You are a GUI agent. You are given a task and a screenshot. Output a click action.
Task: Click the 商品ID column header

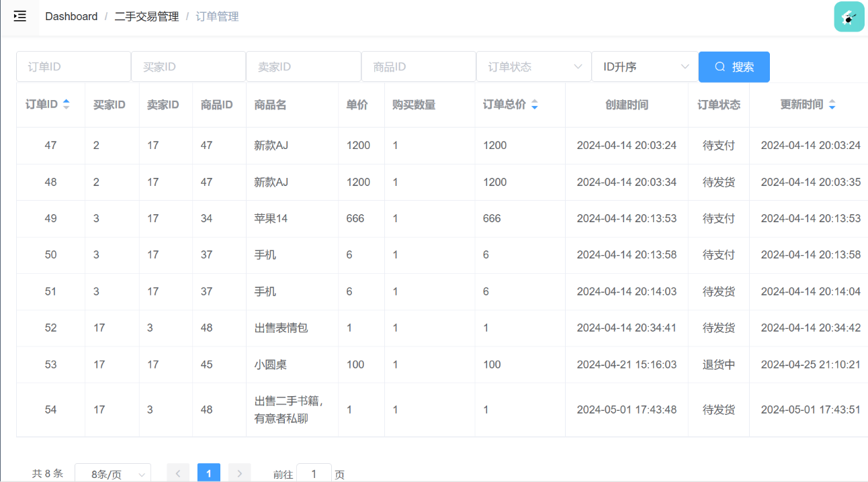click(x=217, y=104)
